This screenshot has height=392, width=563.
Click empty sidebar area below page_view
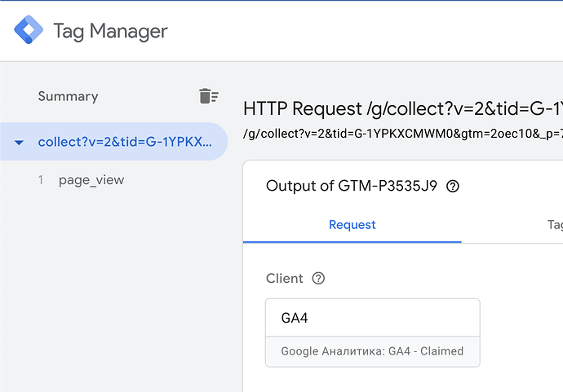click(115, 287)
